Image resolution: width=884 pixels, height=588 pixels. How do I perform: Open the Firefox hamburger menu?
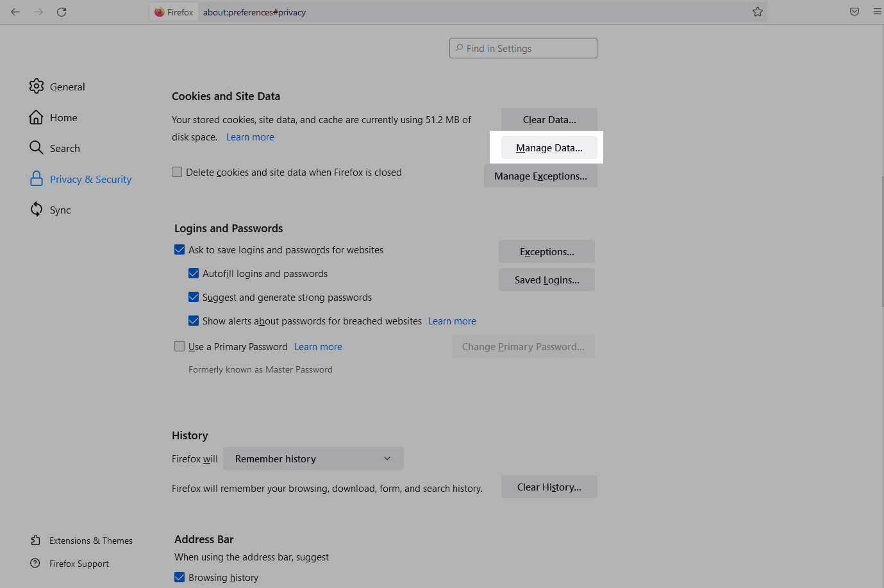click(x=877, y=12)
